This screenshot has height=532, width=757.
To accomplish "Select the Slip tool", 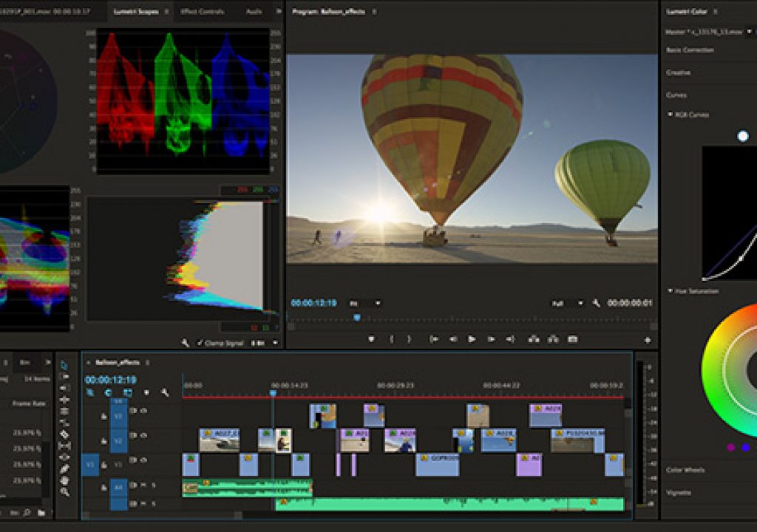I will pyautogui.click(x=65, y=446).
